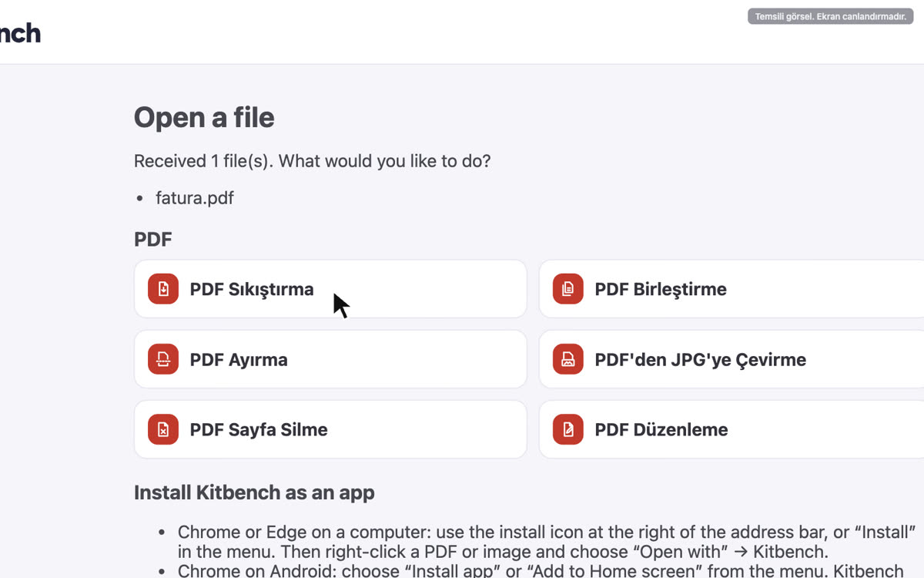Click the Chrome or Edge install instruction
The width and height of the screenshot is (924, 578).
tap(547, 542)
